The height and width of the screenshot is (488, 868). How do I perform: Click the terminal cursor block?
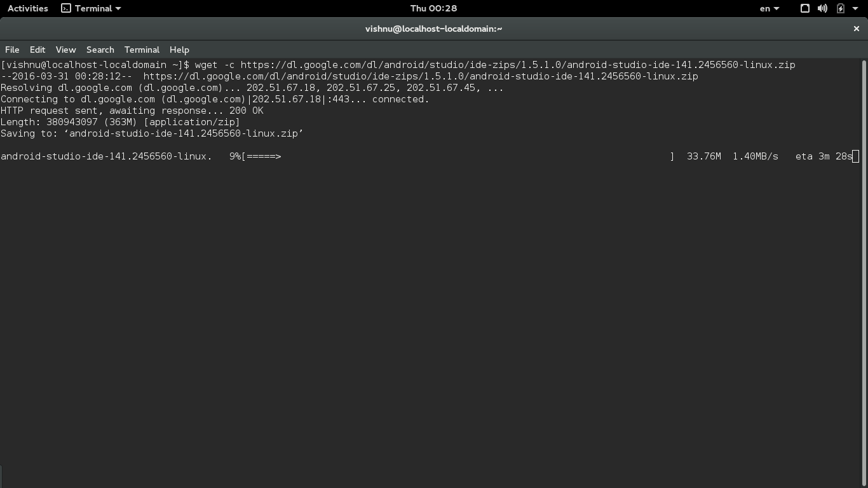click(855, 156)
